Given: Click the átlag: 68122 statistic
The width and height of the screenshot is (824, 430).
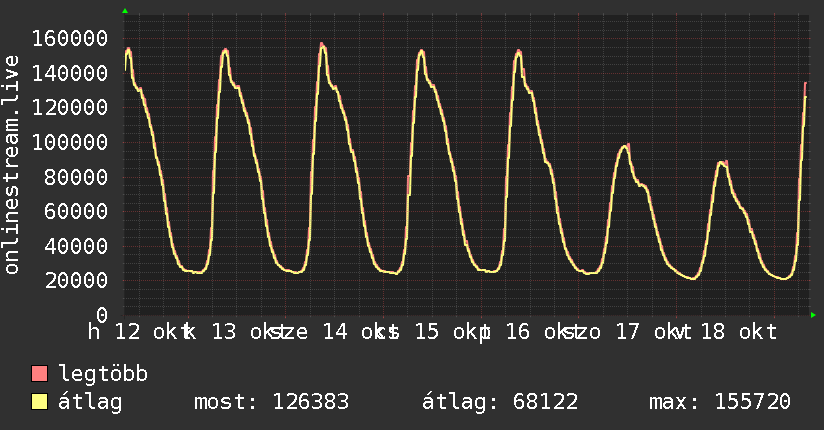Looking at the screenshot, I should click(500, 402).
